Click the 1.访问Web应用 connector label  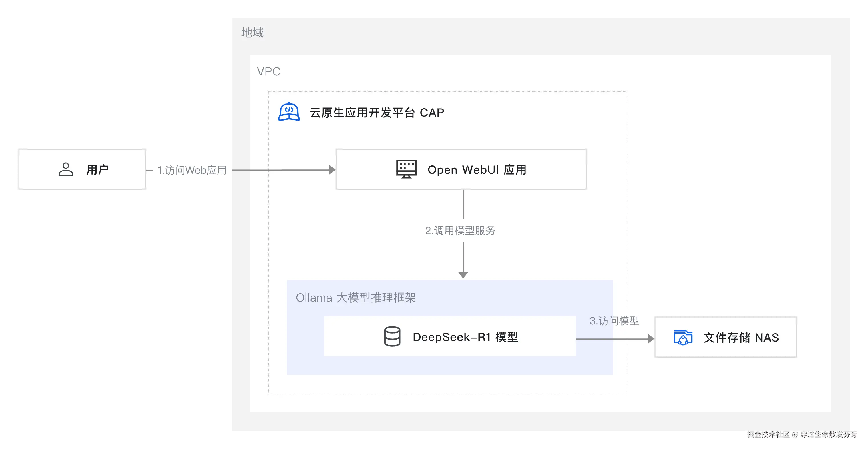(192, 170)
